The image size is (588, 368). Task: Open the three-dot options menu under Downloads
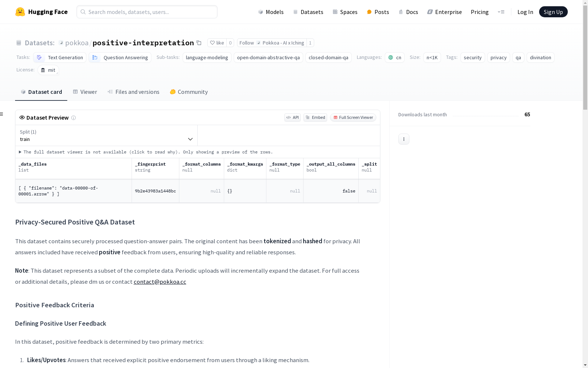pos(404,139)
